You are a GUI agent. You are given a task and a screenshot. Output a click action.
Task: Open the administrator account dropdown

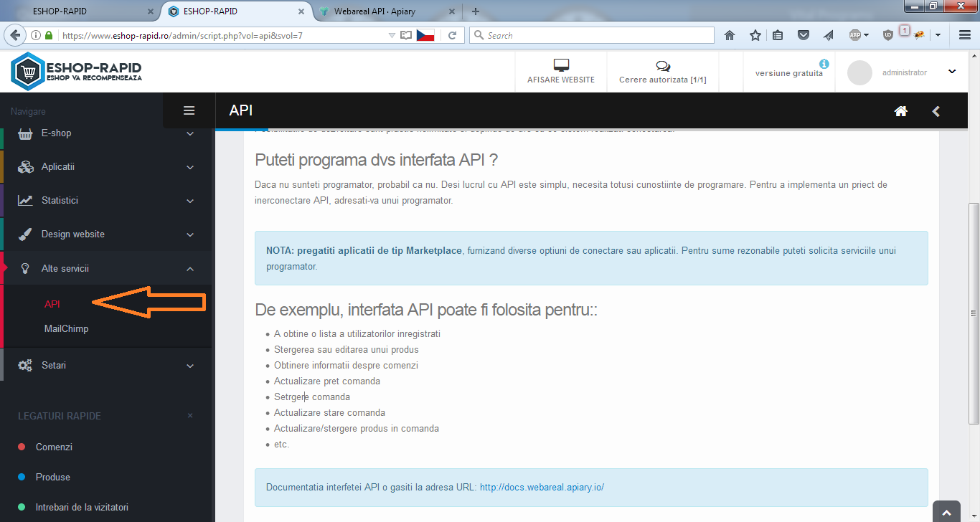click(952, 72)
